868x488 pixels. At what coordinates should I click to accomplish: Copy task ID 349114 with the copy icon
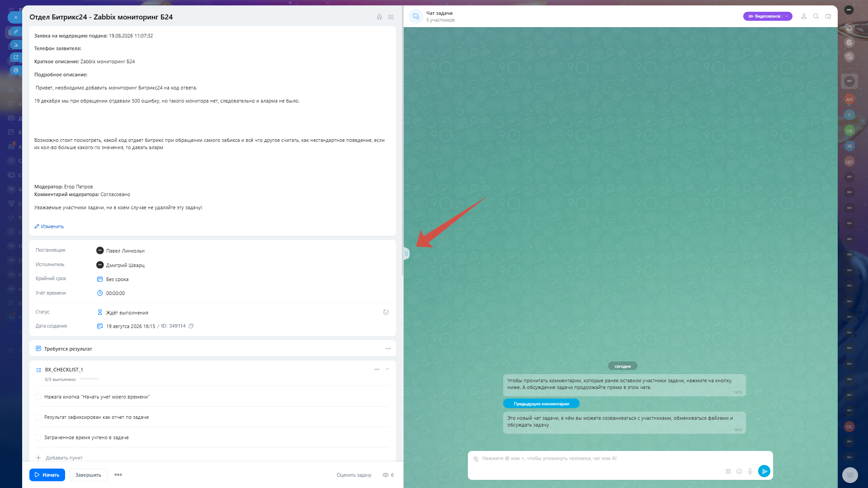pos(191,326)
